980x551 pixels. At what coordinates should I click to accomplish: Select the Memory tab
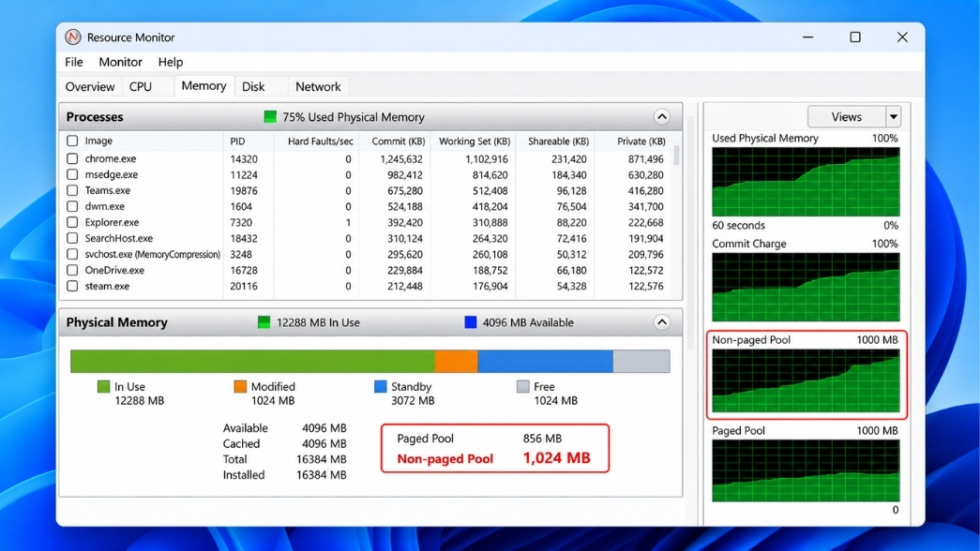click(x=204, y=85)
